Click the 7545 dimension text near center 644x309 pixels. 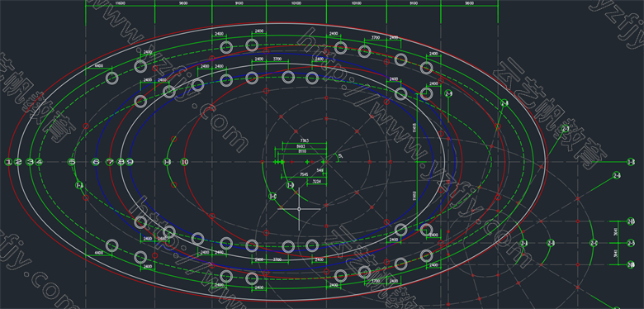(304, 174)
